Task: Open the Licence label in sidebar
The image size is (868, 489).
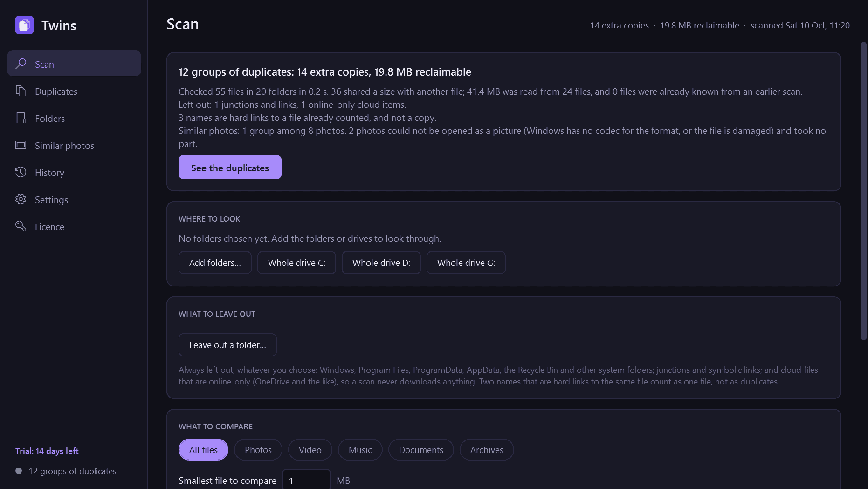Action: click(x=49, y=227)
